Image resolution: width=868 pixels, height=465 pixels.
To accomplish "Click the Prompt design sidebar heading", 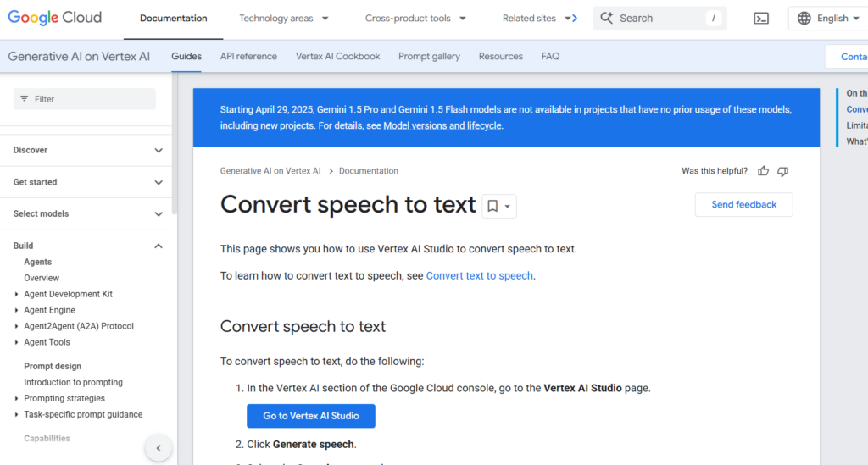I will [53, 366].
